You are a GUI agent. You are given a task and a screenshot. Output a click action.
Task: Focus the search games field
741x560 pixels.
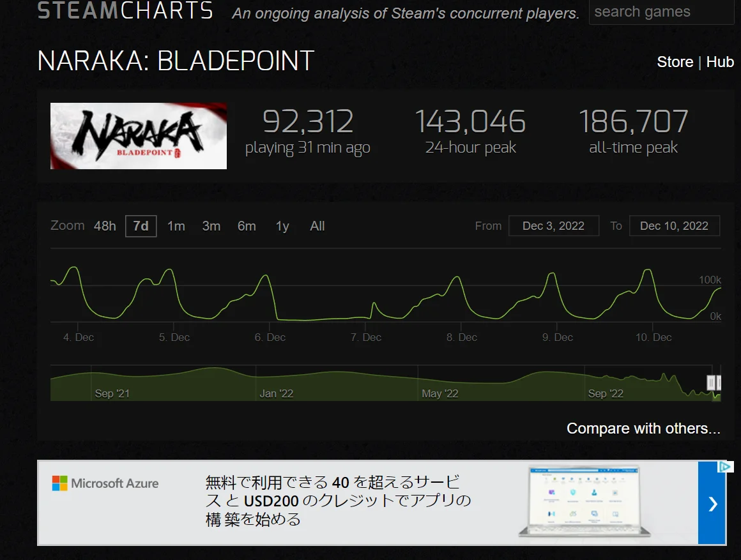pyautogui.click(x=662, y=12)
